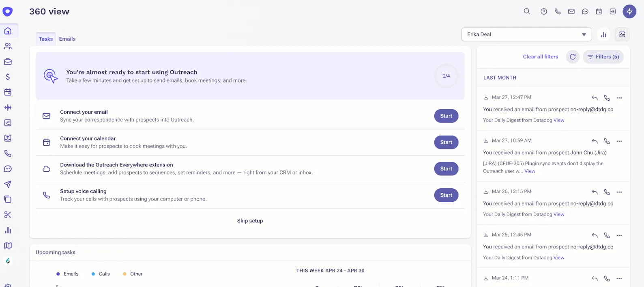The image size is (644, 287).
Task: Open the Prospects section in the sidebar
Action: coord(7,46)
